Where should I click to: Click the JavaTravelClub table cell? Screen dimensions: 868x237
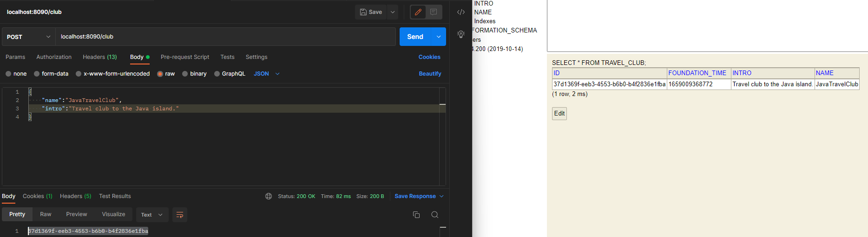tap(837, 84)
